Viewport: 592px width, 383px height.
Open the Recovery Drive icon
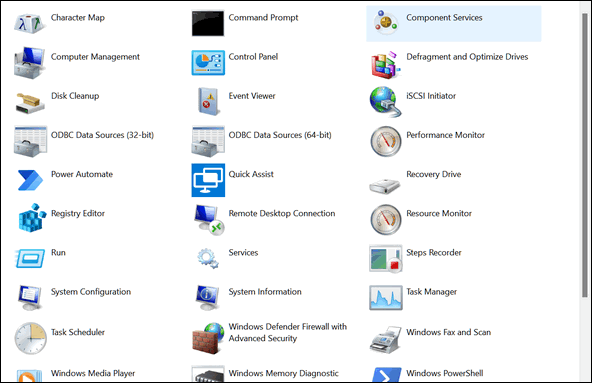pos(385,186)
